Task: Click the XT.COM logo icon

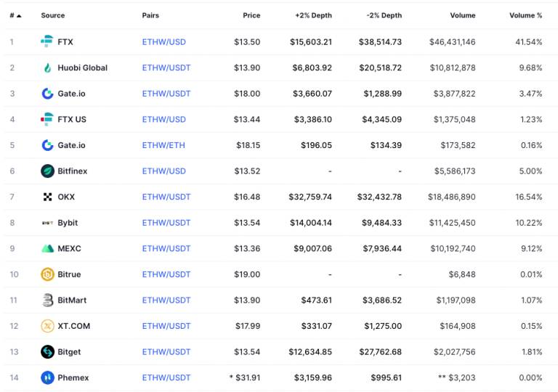Action: click(47, 326)
